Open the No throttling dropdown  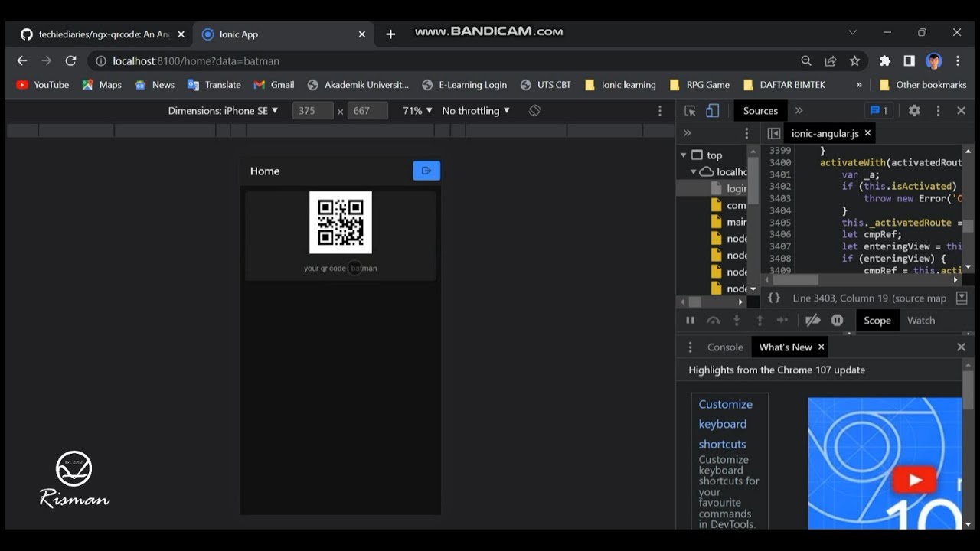tap(475, 111)
